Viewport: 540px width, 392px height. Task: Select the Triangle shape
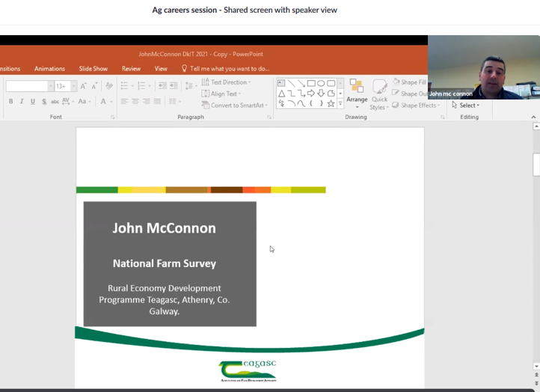click(281, 94)
